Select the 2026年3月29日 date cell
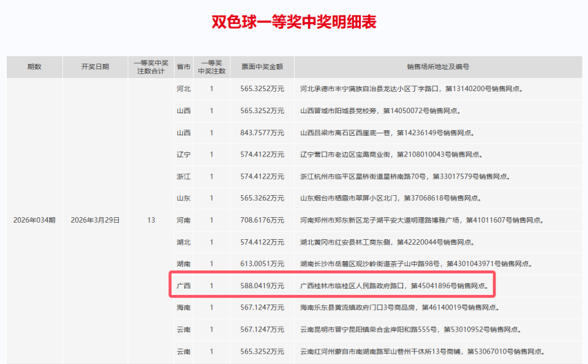 [x=96, y=220]
